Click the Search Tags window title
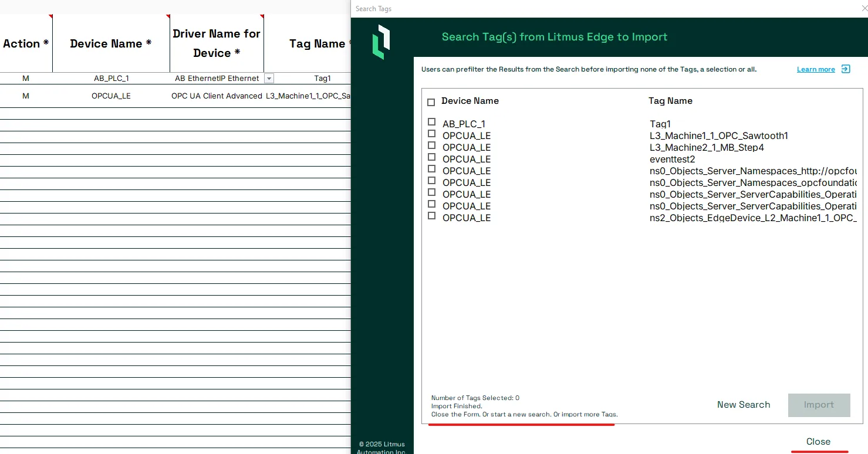 [x=373, y=9]
